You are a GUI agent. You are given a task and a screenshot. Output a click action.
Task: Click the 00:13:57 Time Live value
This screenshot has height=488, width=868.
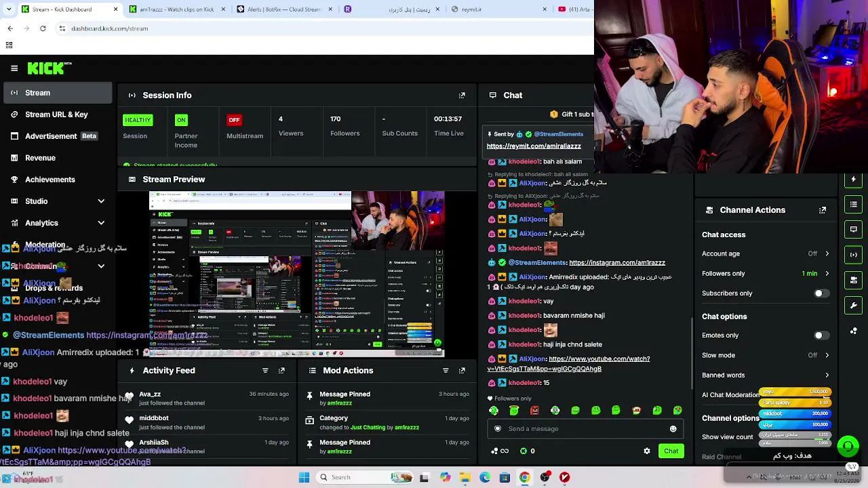(448, 119)
